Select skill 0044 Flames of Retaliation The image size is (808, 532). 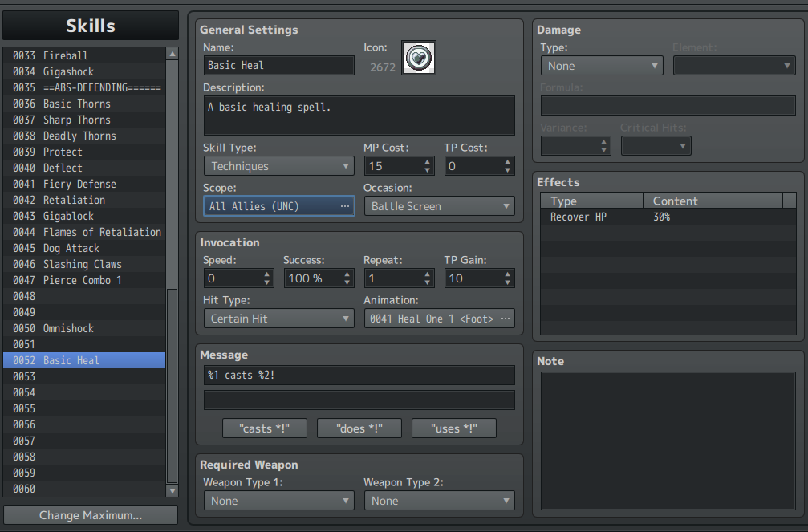tap(84, 232)
